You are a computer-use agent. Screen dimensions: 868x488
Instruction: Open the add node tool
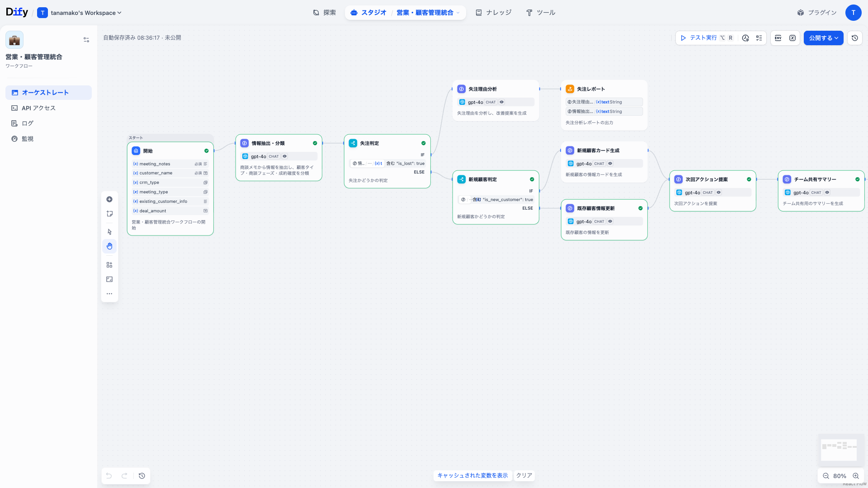pos(109,199)
